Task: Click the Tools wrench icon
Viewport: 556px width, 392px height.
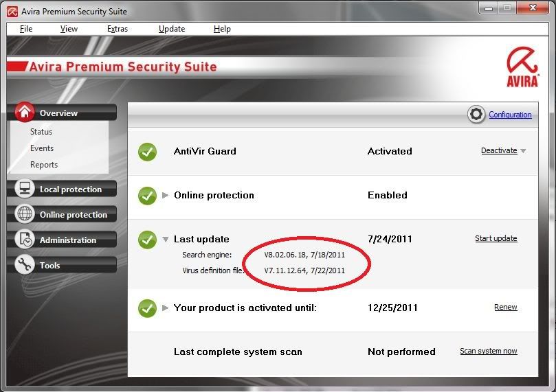Action: tap(25, 265)
